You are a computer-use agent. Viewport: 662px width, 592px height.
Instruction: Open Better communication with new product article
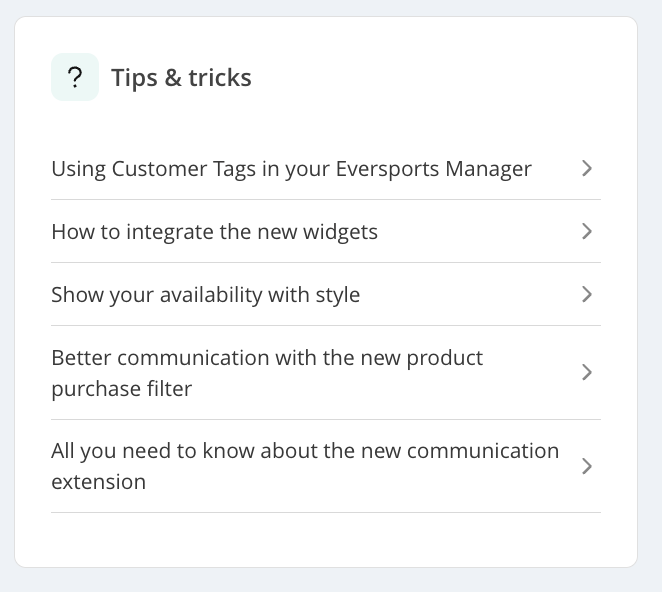[326, 373]
